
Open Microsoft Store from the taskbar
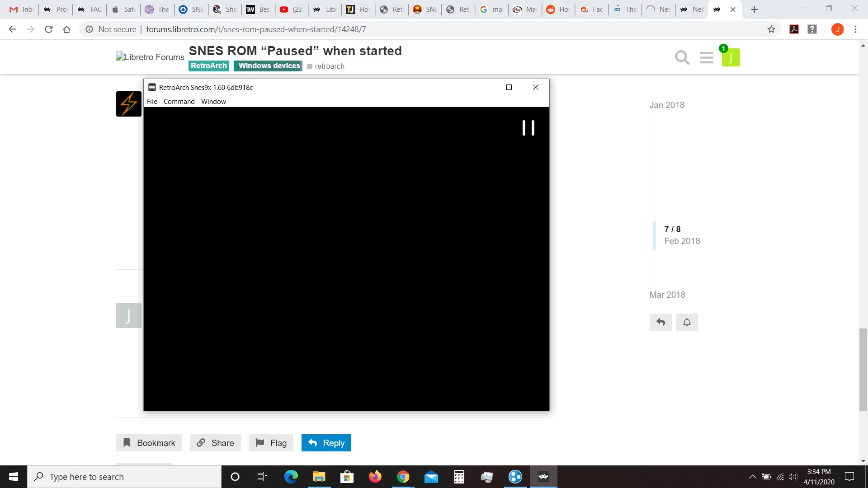(347, 477)
